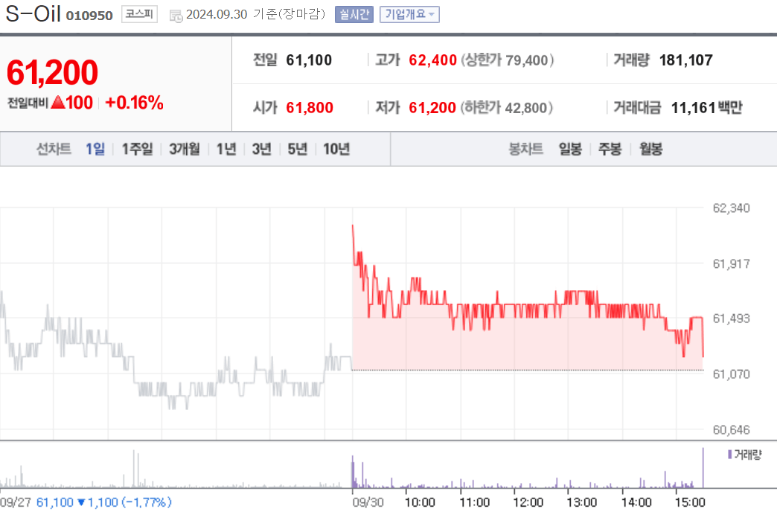Click the blue ▼1,100 (-1.77%) change text
The height and width of the screenshot is (532, 777).
tap(125, 502)
